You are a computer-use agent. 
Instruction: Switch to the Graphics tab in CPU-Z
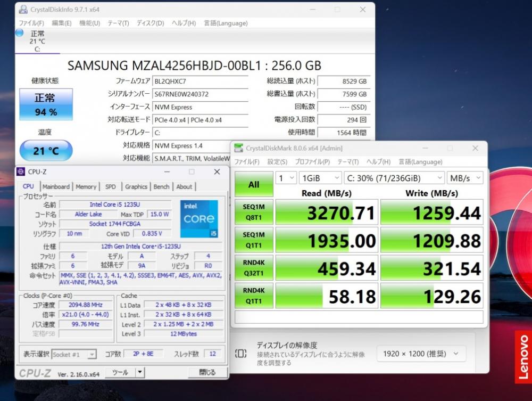136,186
